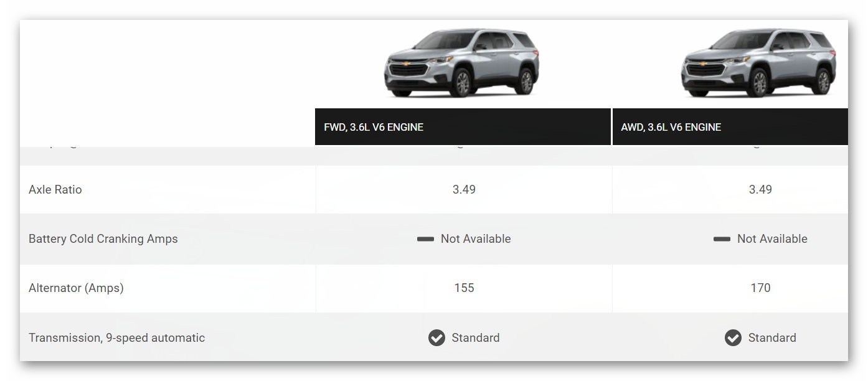The image size is (868, 381).
Task: Click the AWD axle ratio value 3.49
Action: (760, 189)
